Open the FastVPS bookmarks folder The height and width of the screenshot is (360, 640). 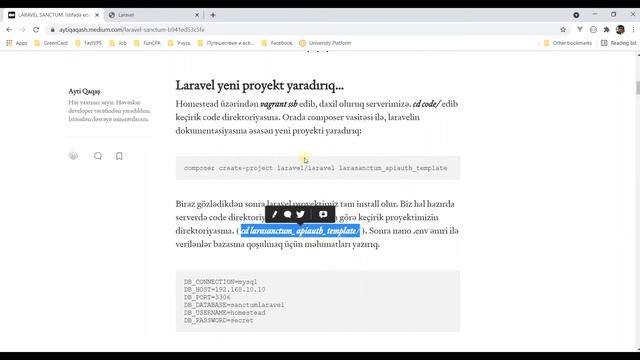pos(89,43)
